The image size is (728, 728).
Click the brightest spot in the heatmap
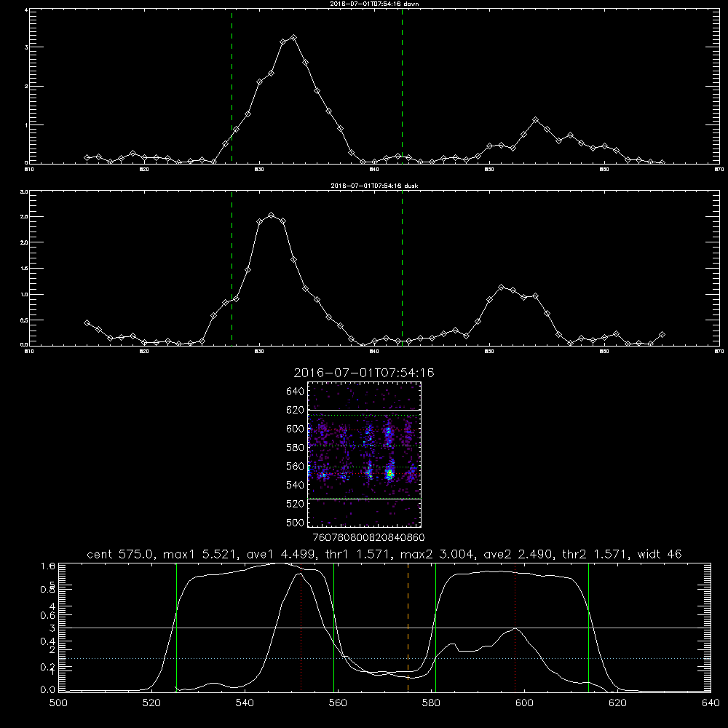click(390, 474)
